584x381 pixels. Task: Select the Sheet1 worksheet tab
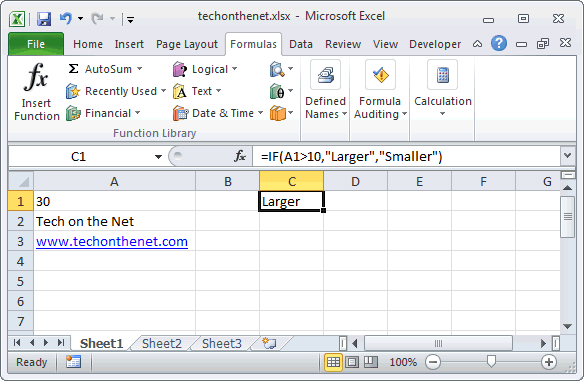(101, 343)
